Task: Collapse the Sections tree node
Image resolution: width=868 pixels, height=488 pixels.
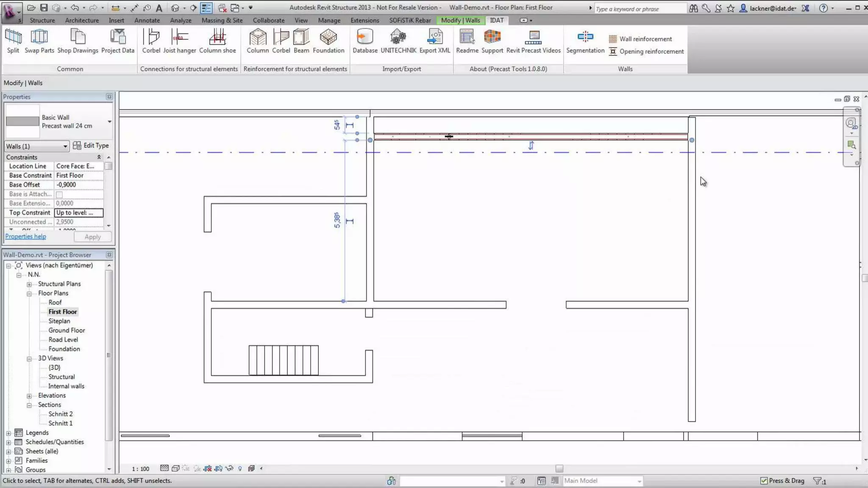Action: tap(29, 405)
